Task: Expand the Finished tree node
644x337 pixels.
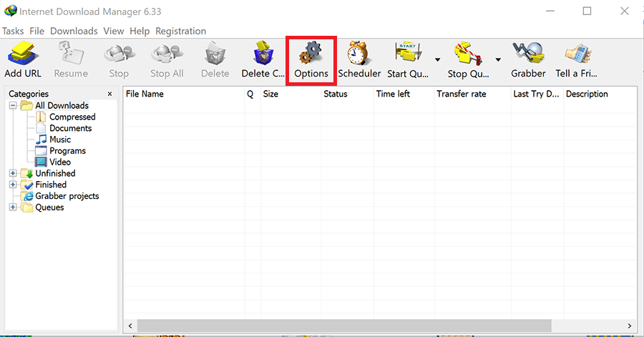Action: (13, 185)
